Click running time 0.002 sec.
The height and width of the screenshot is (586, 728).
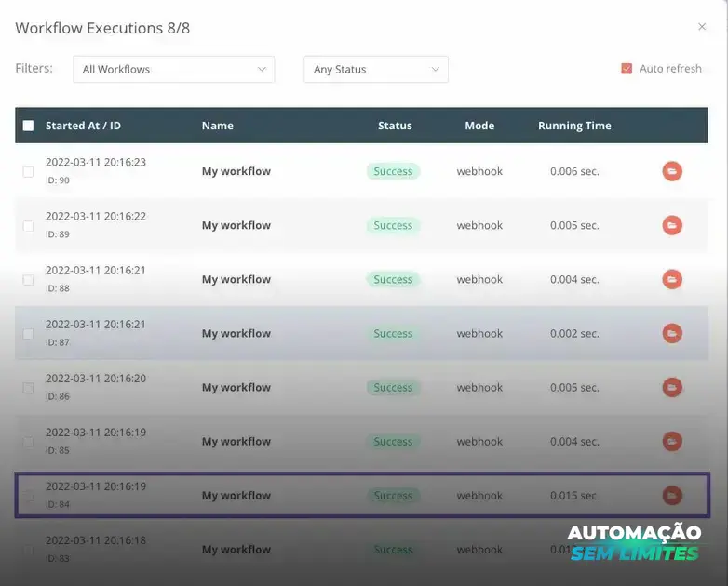click(574, 334)
